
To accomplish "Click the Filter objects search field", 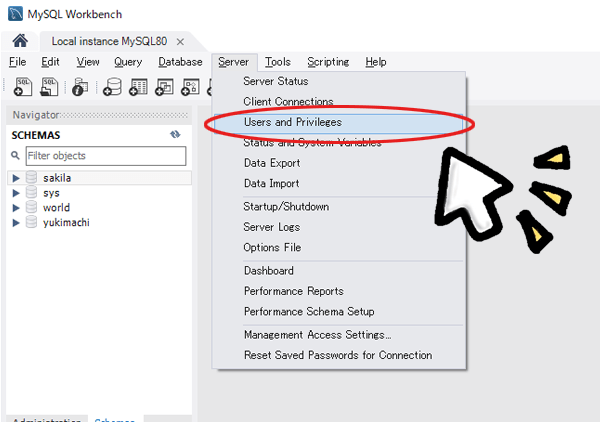I will click(x=105, y=156).
